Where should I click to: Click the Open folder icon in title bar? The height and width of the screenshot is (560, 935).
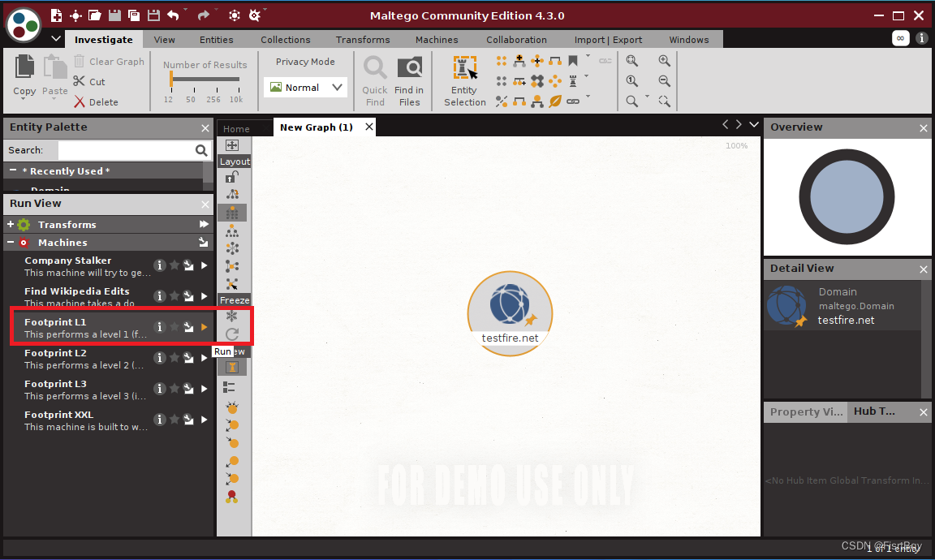tap(95, 15)
